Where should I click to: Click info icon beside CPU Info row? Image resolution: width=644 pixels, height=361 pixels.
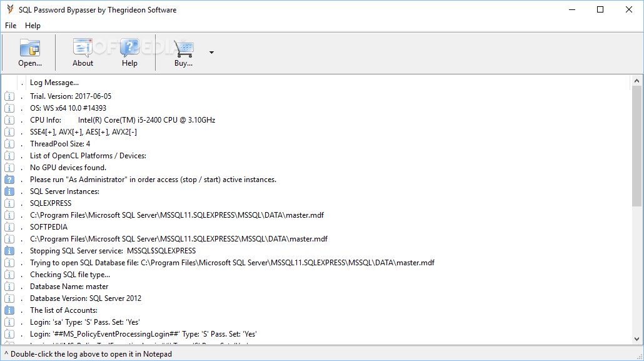pyautogui.click(x=9, y=121)
